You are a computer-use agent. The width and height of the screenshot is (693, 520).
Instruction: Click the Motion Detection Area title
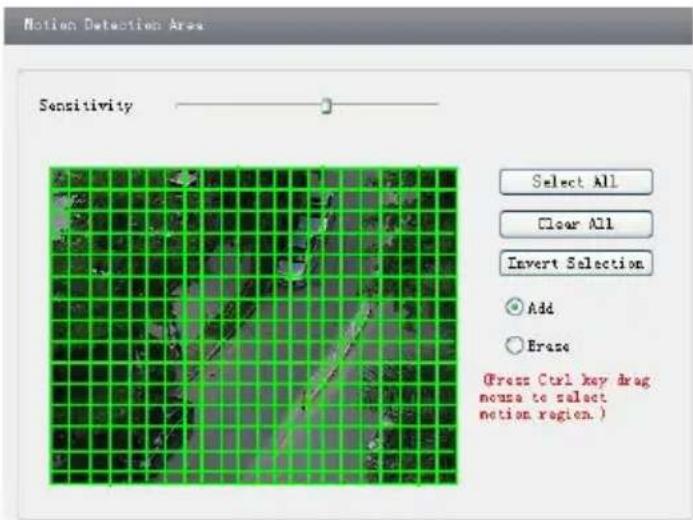(114, 24)
